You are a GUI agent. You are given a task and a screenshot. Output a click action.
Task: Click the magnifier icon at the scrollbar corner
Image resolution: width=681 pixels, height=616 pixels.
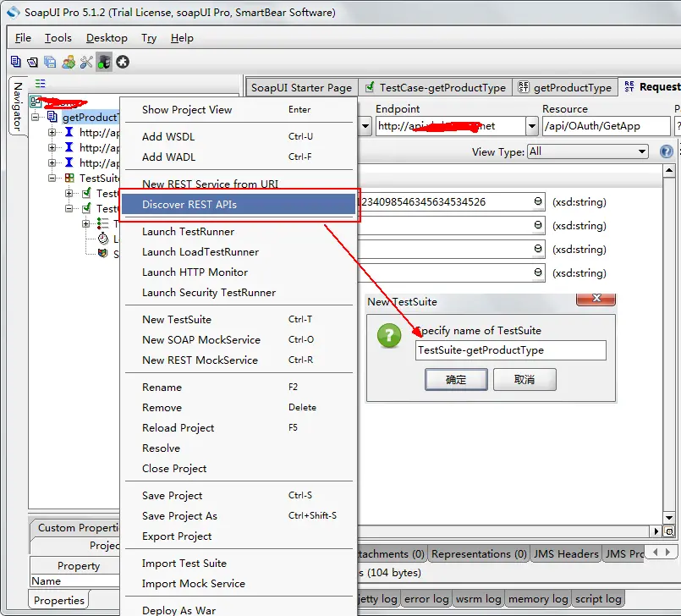(669, 531)
